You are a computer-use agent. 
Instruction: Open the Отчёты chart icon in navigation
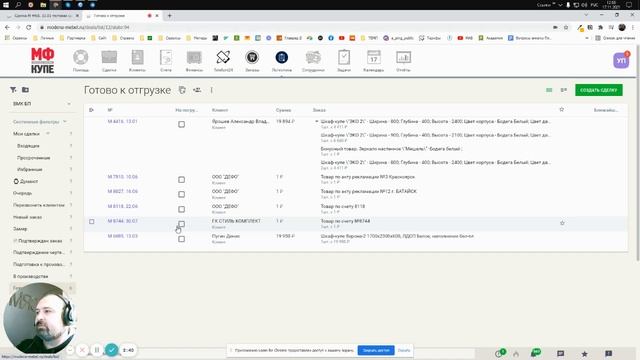[x=403, y=57]
